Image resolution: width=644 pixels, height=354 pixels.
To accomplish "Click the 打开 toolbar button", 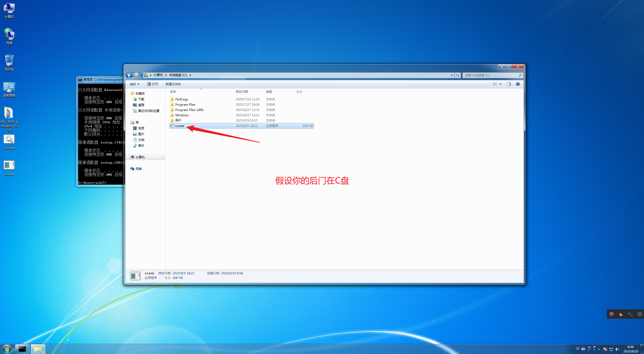I will (153, 84).
